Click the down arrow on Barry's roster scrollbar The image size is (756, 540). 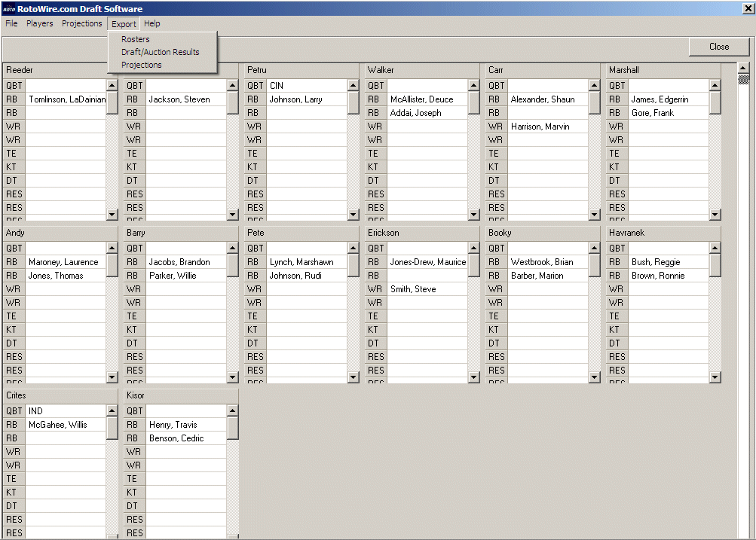(232, 377)
